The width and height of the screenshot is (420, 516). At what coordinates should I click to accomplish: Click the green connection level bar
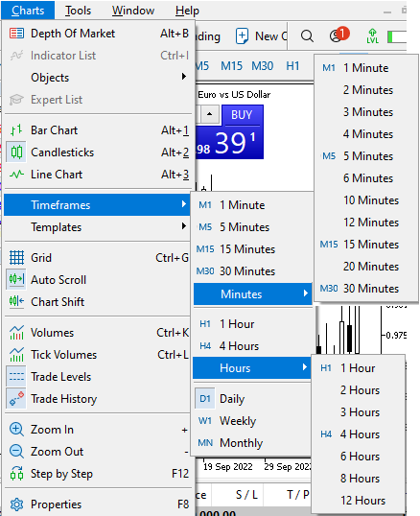tap(397, 36)
